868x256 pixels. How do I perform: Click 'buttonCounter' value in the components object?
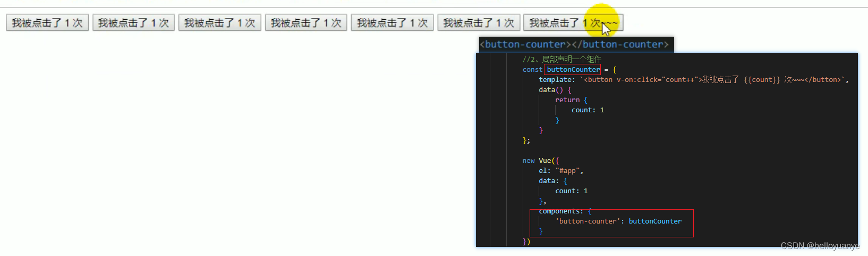655,221
